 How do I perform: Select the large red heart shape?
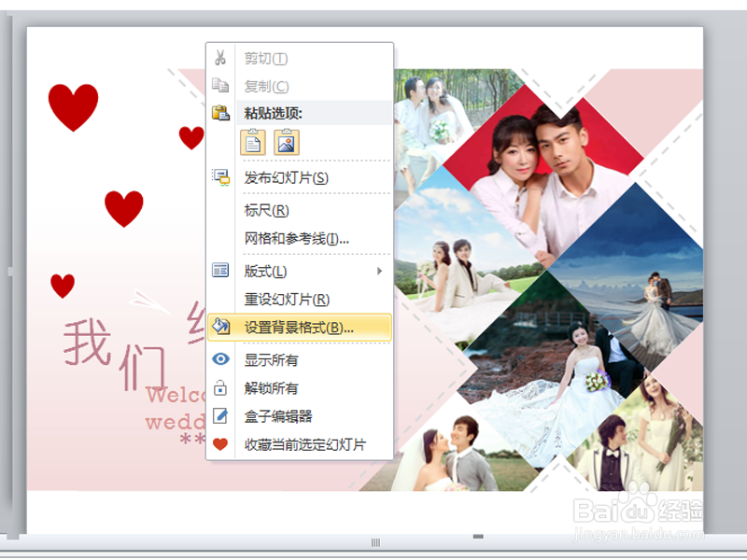[74, 107]
